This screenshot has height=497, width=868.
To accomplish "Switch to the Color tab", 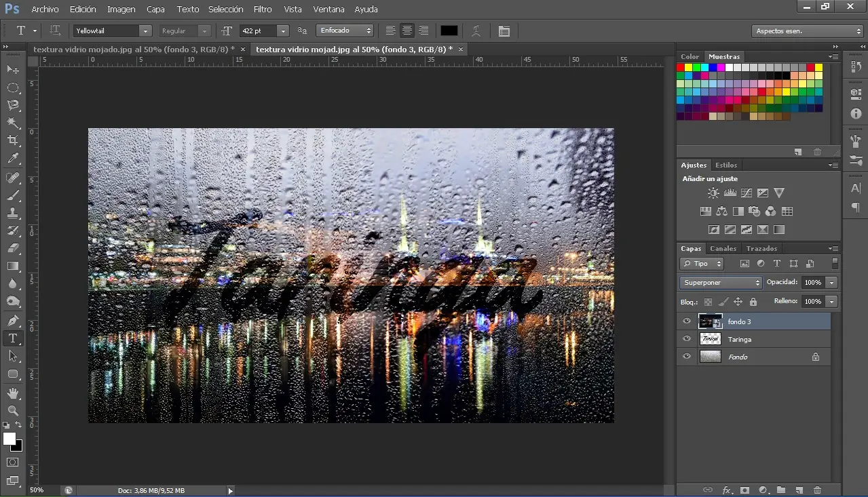I will pyautogui.click(x=690, y=56).
